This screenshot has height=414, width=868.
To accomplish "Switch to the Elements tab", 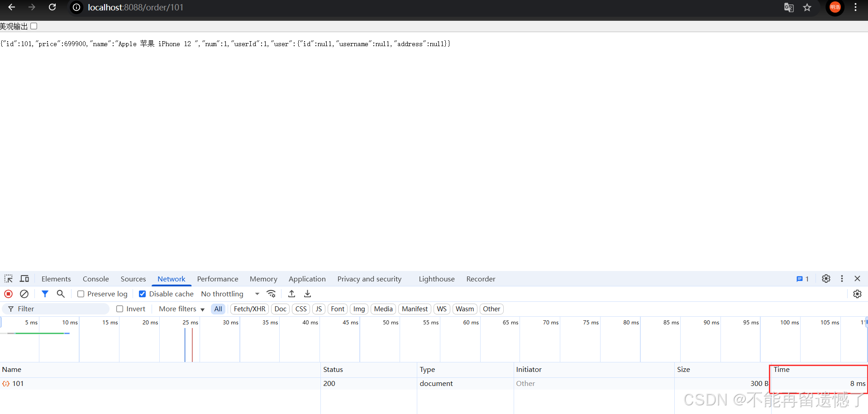I will (x=56, y=279).
